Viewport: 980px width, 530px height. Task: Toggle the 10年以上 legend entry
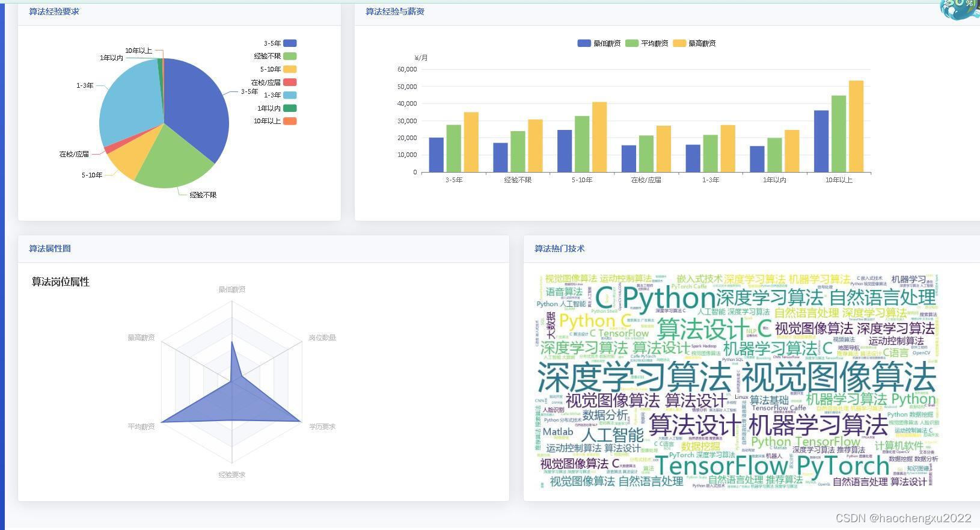tap(275, 121)
